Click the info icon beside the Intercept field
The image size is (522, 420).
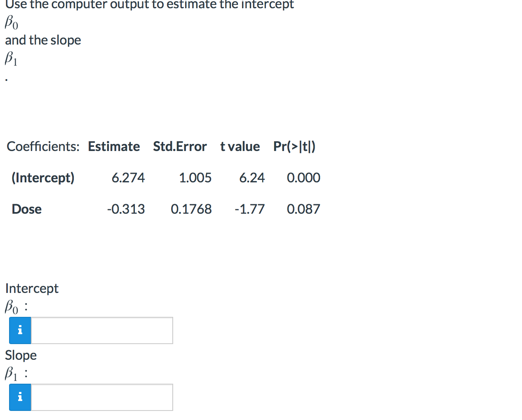pyautogui.click(x=19, y=330)
